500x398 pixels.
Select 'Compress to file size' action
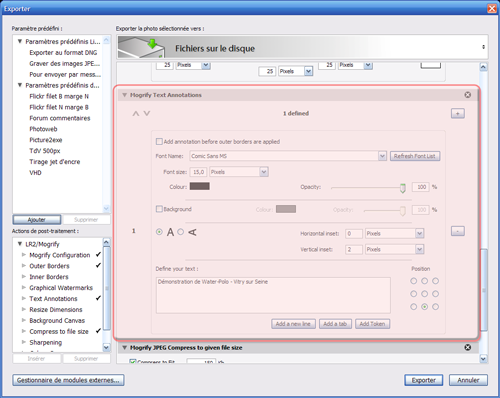59,332
